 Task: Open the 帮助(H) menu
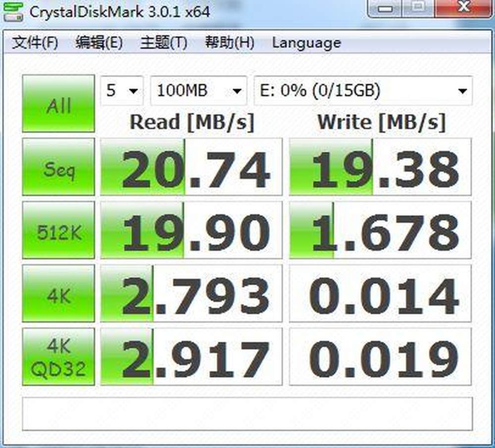pos(230,43)
